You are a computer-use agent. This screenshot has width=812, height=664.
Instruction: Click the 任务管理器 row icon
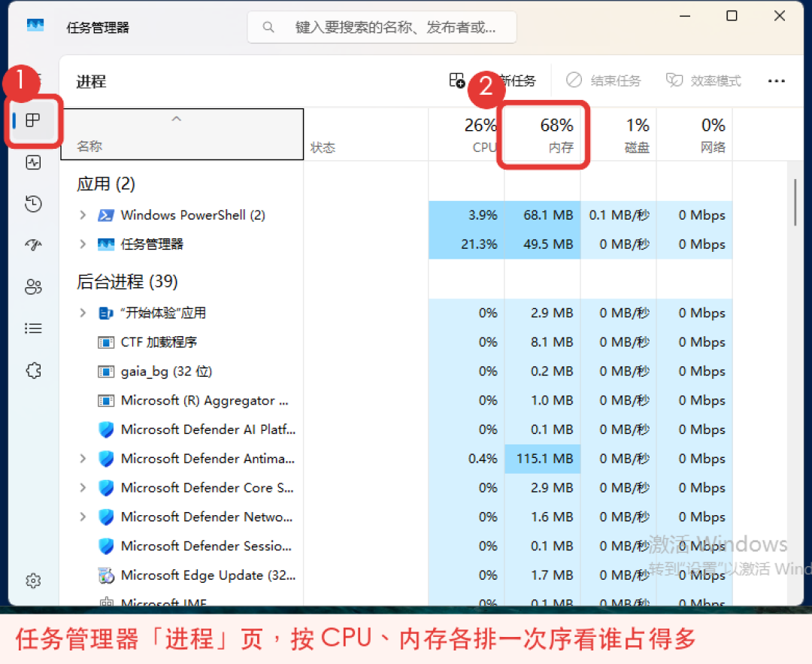[106, 244]
